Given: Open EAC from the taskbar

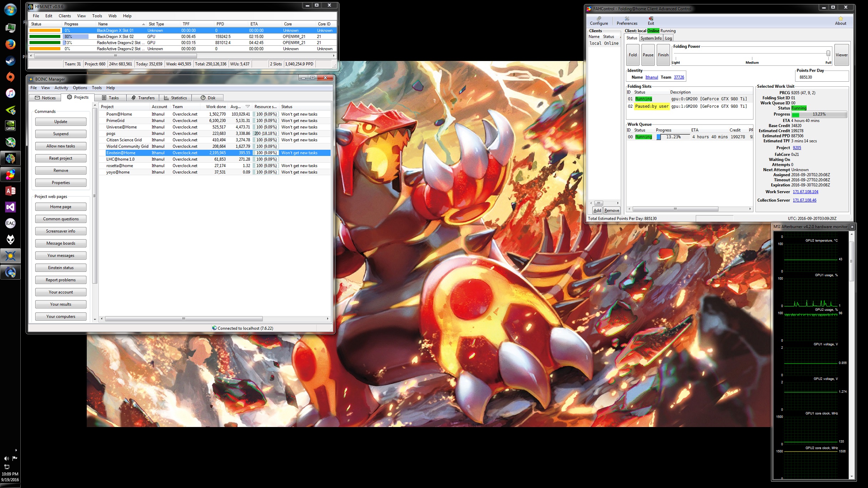Looking at the screenshot, I should tap(10, 223).
